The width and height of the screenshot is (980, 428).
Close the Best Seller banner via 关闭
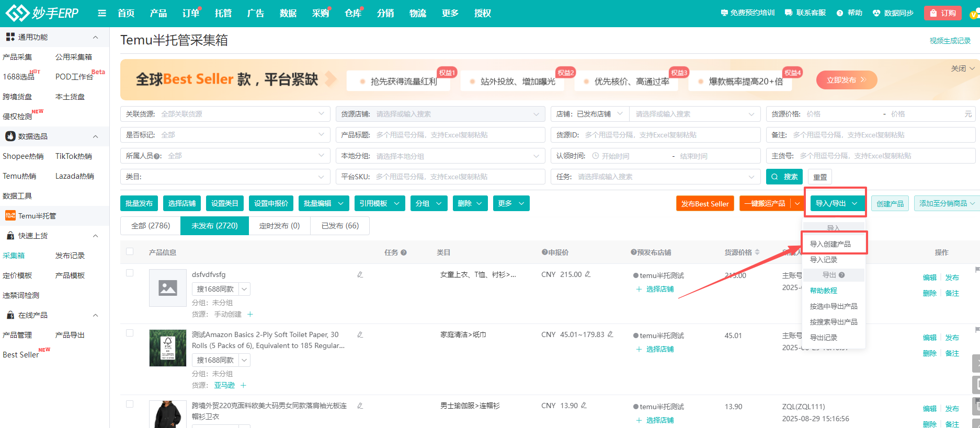[x=962, y=68]
